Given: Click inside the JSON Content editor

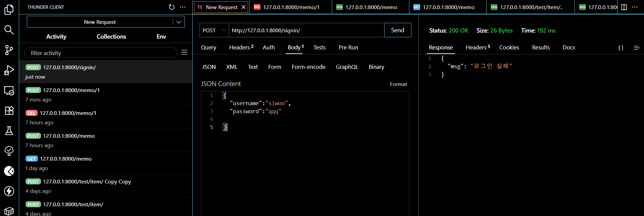Looking at the screenshot, I should (x=305, y=154).
